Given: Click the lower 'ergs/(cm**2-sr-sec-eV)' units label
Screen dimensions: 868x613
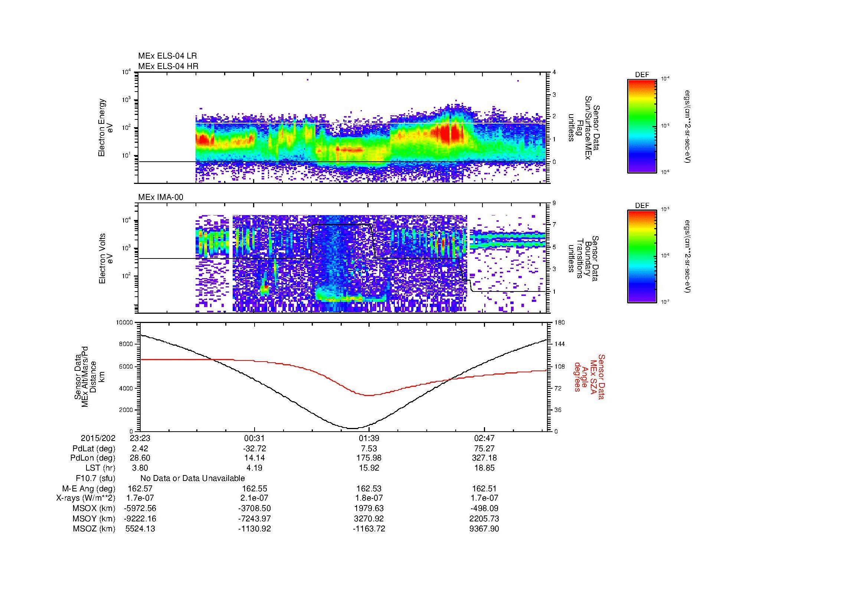Looking at the screenshot, I should click(688, 257).
